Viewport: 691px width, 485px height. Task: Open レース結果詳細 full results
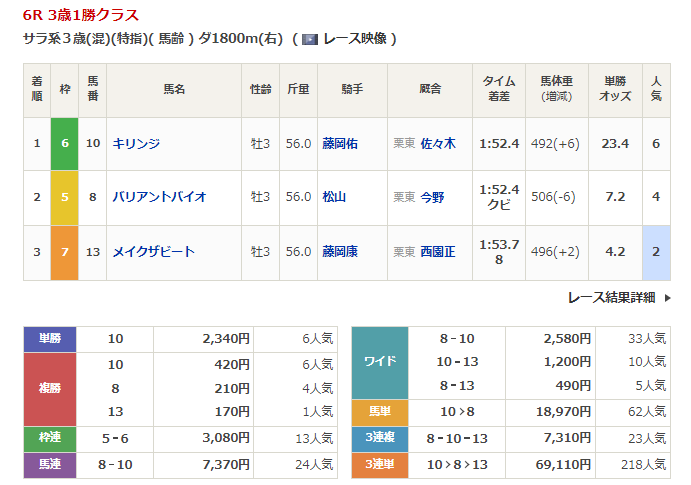click(611, 297)
